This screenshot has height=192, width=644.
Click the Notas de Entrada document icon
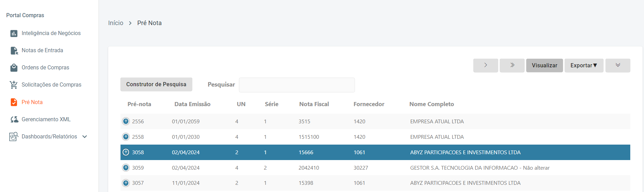click(x=14, y=50)
